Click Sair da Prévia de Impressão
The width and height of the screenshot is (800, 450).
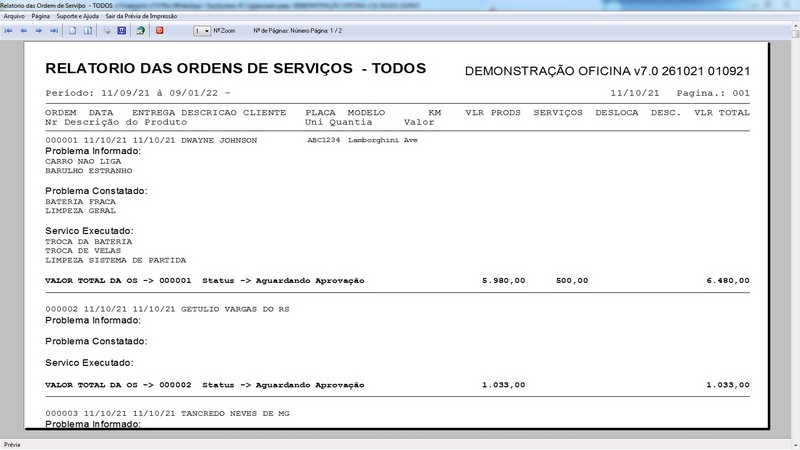pyautogui.click(x=141, y=16)
